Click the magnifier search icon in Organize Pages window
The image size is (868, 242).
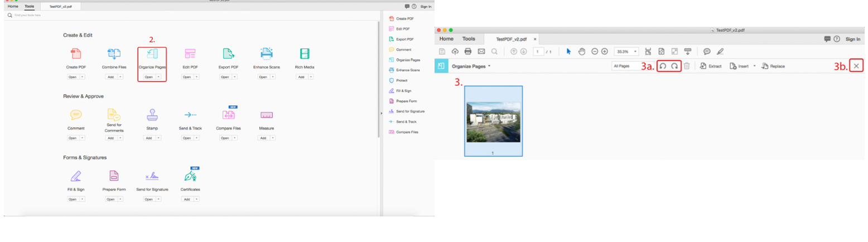tap(494, 51)
